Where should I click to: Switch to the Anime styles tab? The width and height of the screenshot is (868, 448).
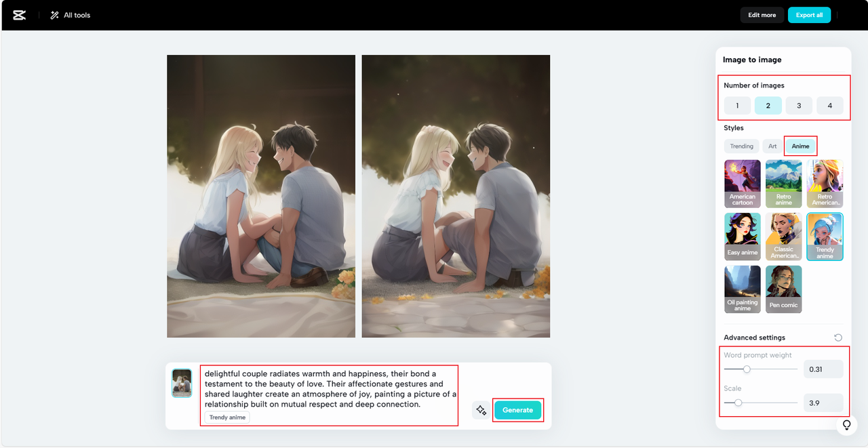[x=801, y=146]
